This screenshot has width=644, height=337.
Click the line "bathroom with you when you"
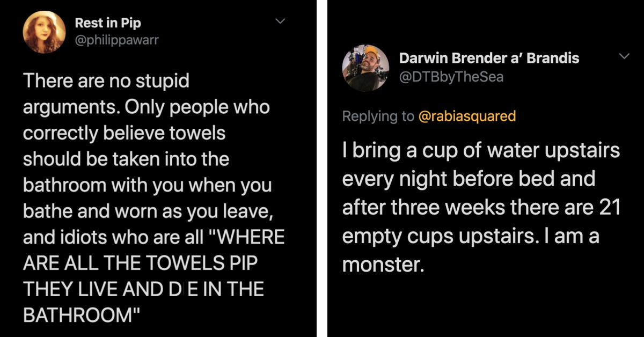(x=147, y=186)
